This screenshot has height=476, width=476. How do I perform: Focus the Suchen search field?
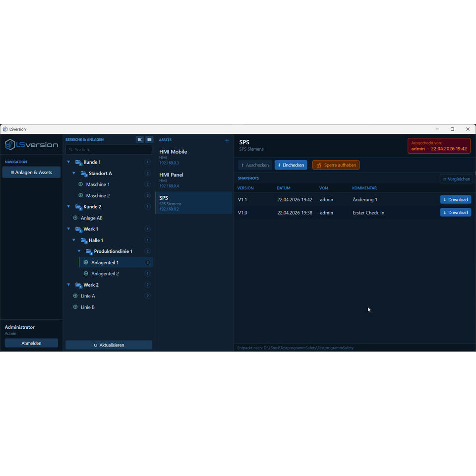(x=109, y=149)
